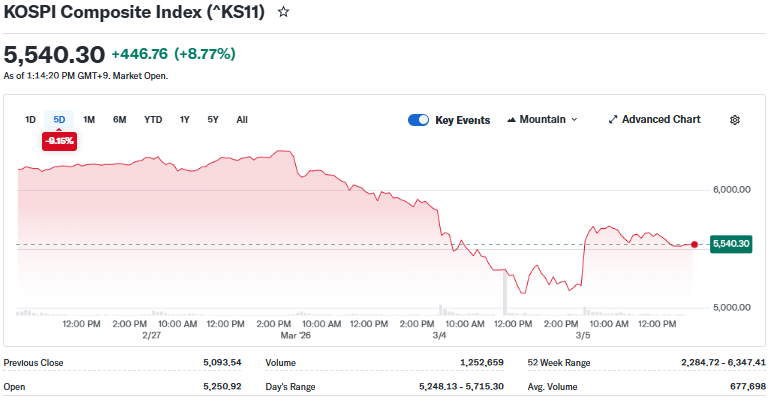Click the 3/5 date label
778x404 pixels.
(583, 336)
